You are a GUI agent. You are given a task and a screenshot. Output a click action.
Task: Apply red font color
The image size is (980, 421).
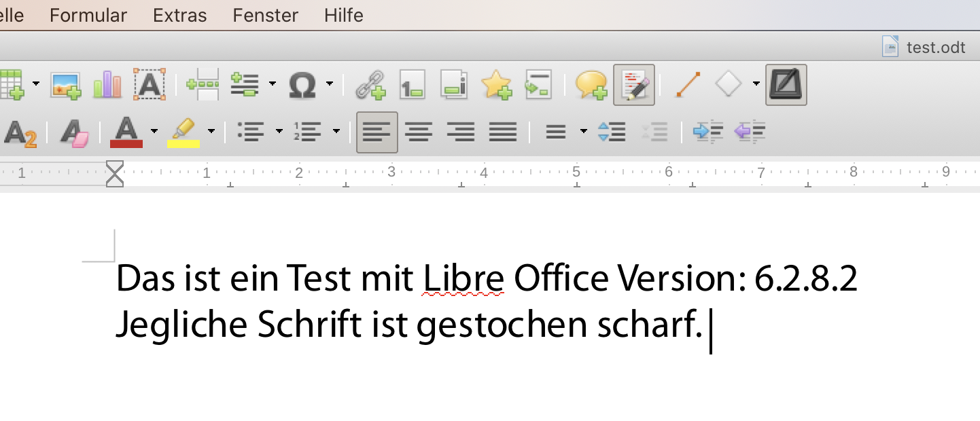[127, 132]
